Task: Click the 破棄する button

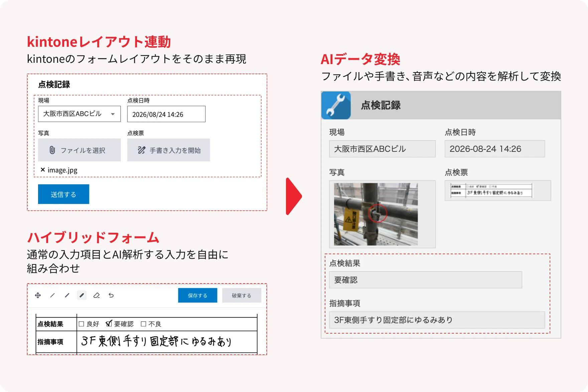Action: (x=242, y=296)
